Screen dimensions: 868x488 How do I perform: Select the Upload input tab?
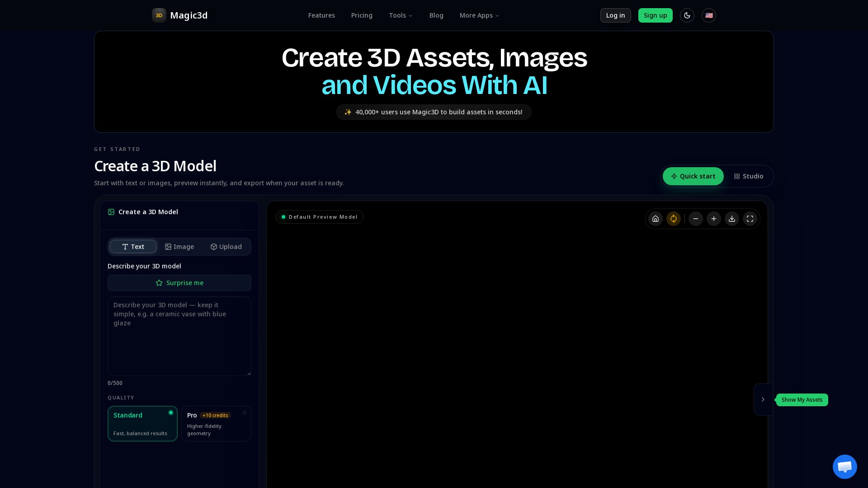click(226, 247)
